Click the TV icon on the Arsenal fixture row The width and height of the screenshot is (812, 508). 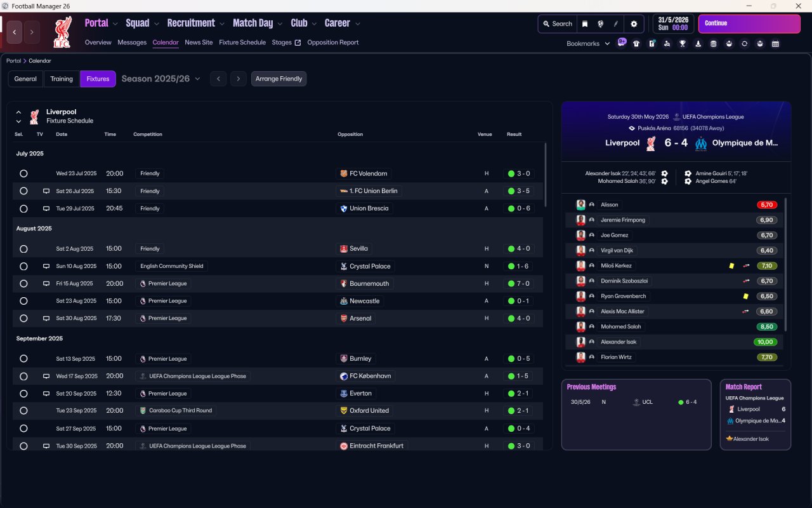(x=46, y=318)
